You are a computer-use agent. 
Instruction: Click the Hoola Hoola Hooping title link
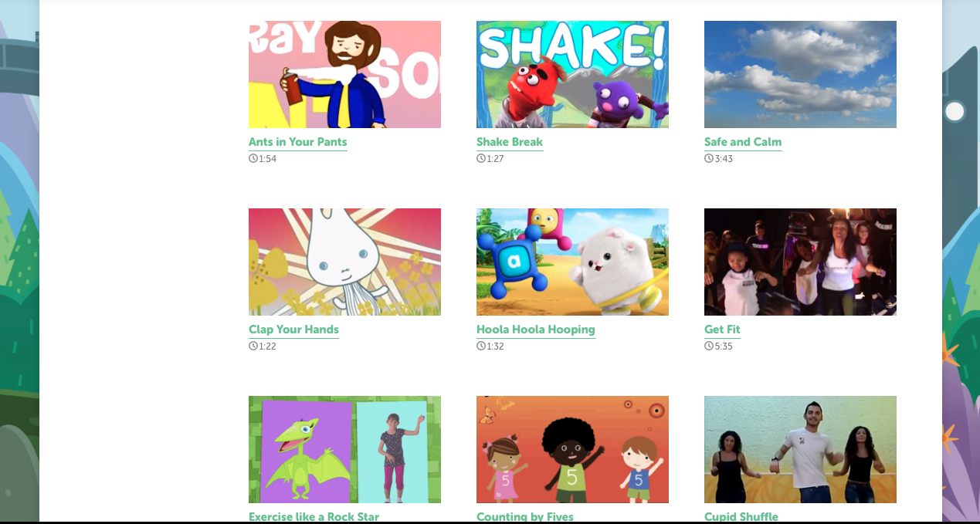(x=536, y=330)
